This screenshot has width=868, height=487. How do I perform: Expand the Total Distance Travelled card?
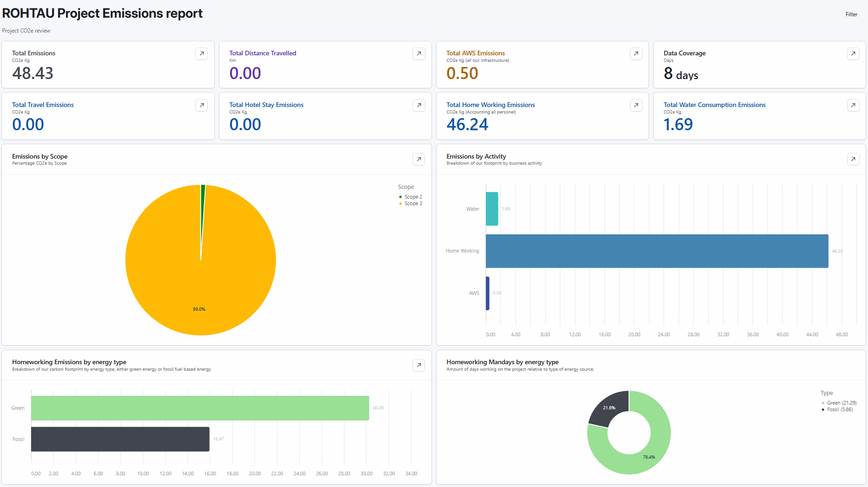(x=419, y=53)
